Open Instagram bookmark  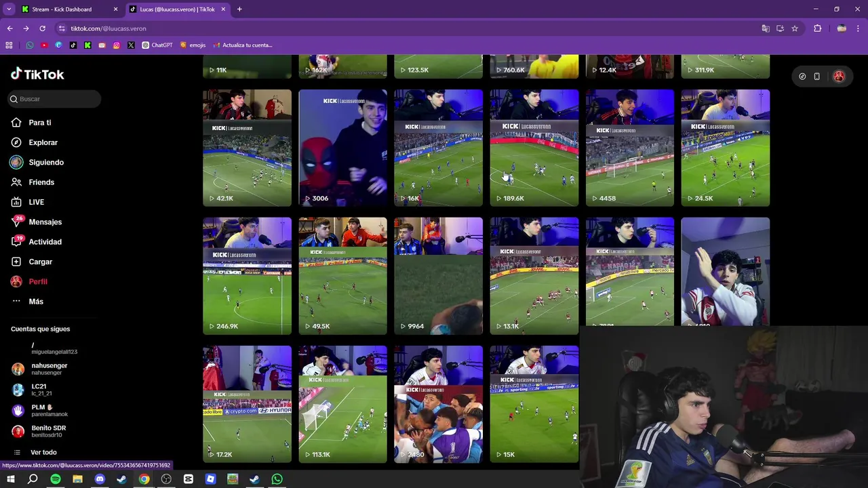point(117,45)
